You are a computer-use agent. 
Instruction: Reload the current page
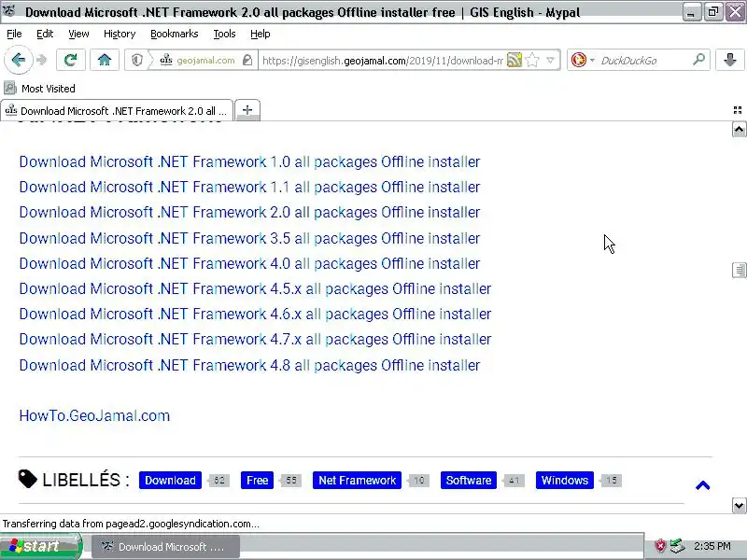point(71,60)
